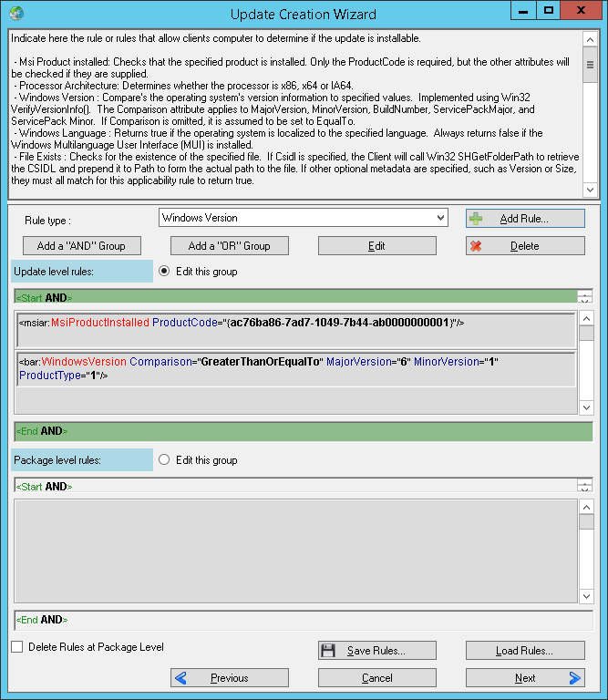Click the stepper on package level Start AND
The height and width of the screenshot is (700, 608).
point(585,486)
